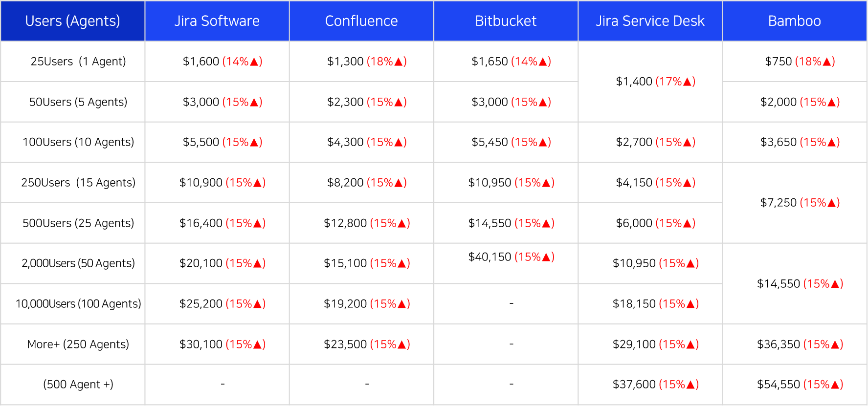
Task: Click the $23,500 Confluence price
Action: pos(345,344)
